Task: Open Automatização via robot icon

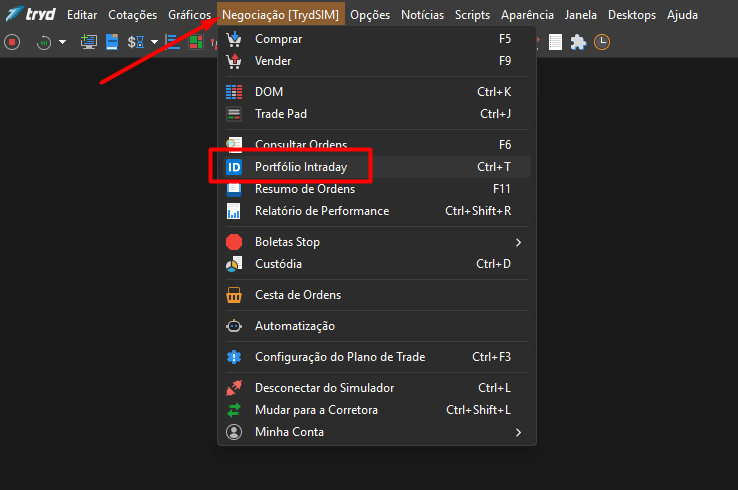Action: pos(234,326)
